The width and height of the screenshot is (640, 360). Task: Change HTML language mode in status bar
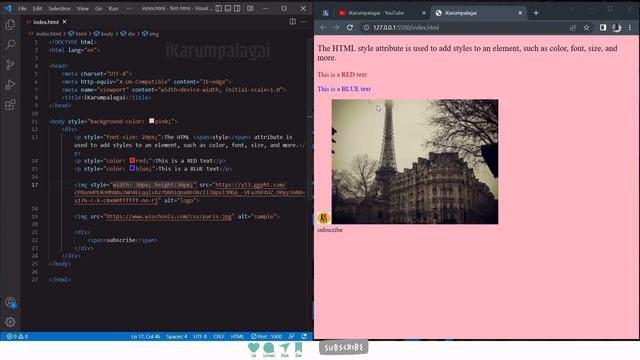point(237,336)
